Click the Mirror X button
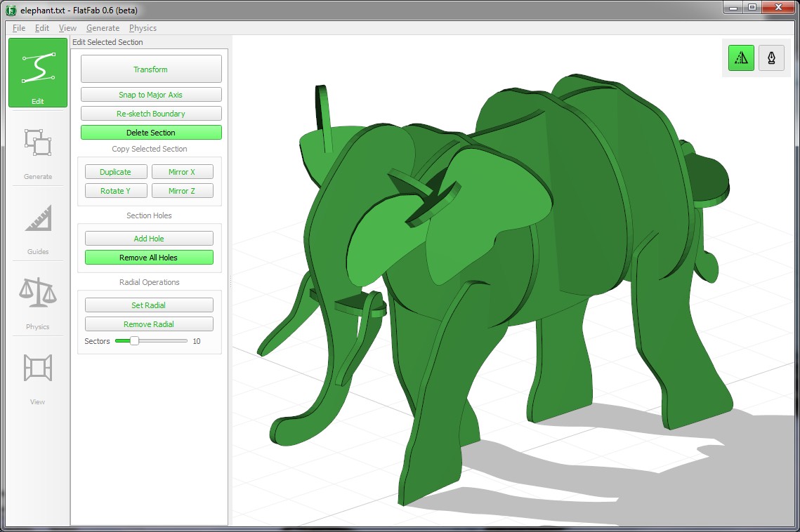The height and width of the screenshot is (532, 800). (x=182, y=172)
